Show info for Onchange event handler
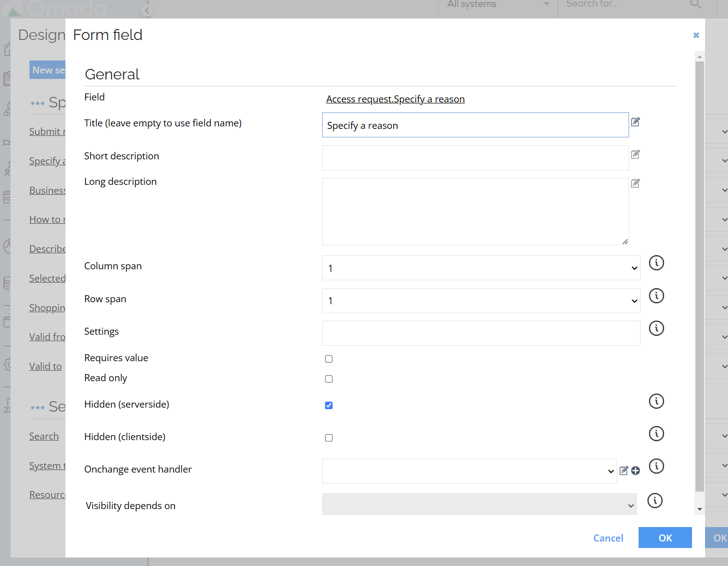Viewport: 728px width, 566px height. coord(657,466)
